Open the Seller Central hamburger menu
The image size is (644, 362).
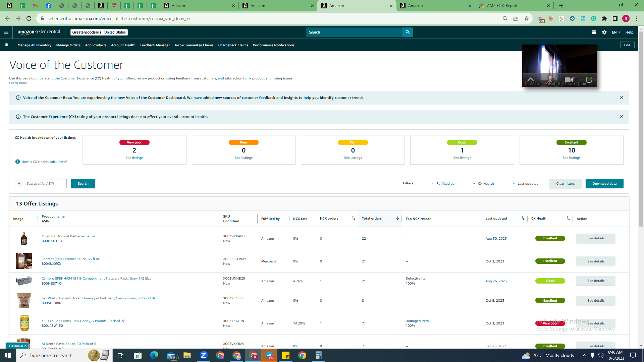click(x=6, y=32)
